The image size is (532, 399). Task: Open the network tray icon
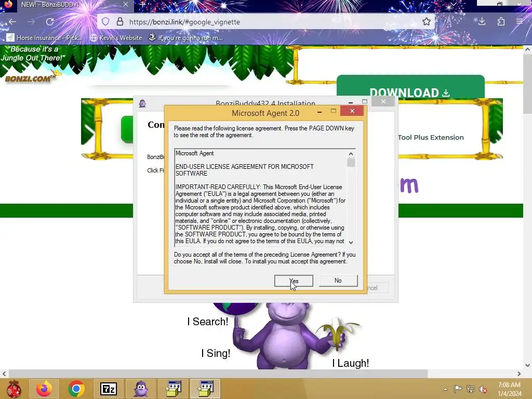471,389
